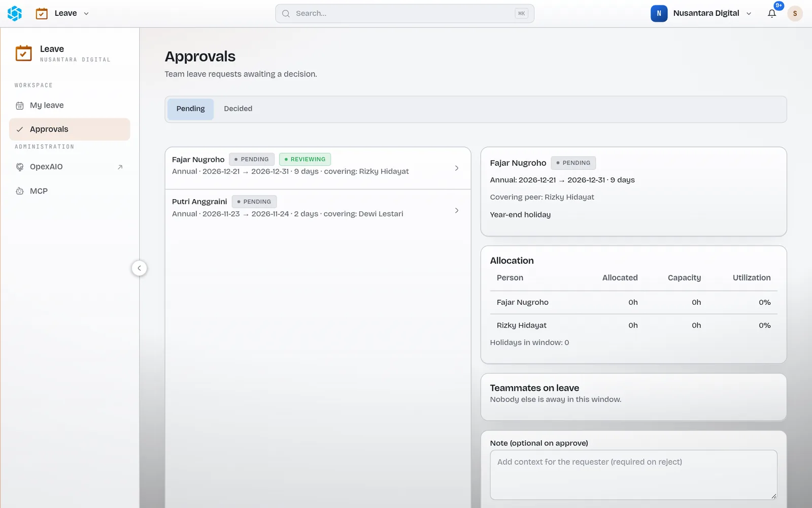Select Fajar Nugroho name in request list
Viewport: 812px width, 508px height.
[x=198, y=160]
